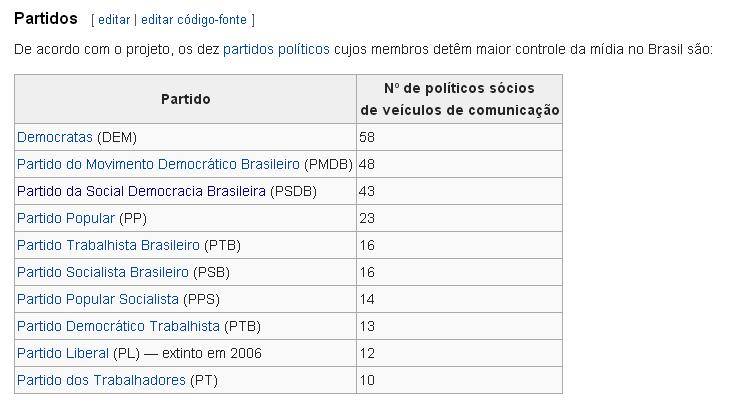Open the Partido Popular Socialista link
The width and height of the screenshot is (746, 409).
click(x=98, y=298)
